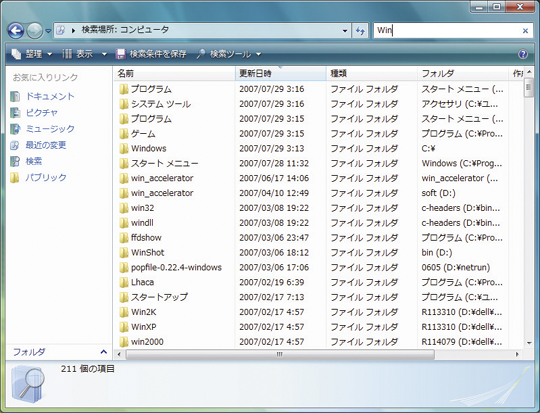
Task: Click the folder icon of Lhaca row
Action: [x=123, y=282]
